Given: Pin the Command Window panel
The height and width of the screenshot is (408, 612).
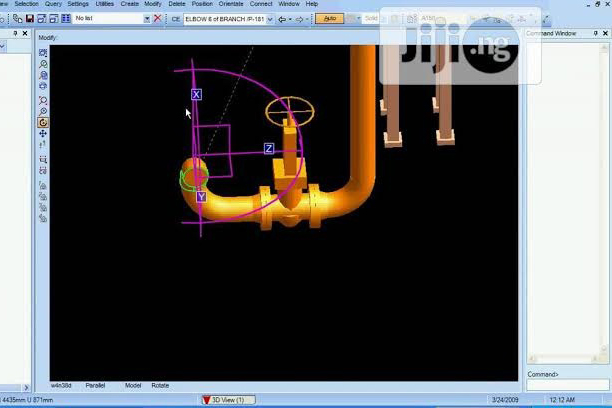Looking at the screenshot, I should coord(596,33).
